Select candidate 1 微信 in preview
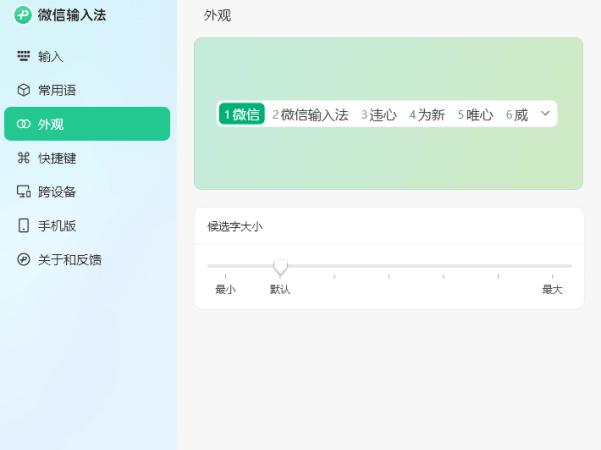The height and width of the screenshot is (450, 601). tap(242, 114)
